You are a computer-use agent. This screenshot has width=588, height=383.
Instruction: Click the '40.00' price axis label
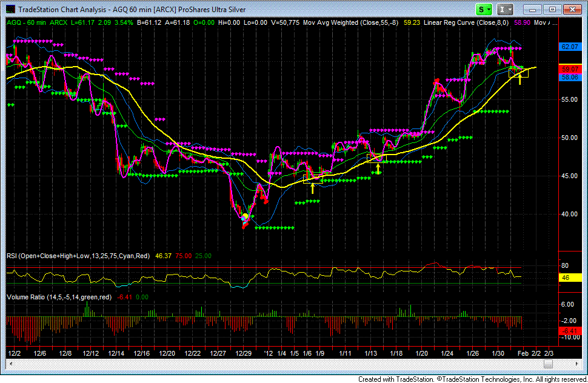tap(570, 215)
